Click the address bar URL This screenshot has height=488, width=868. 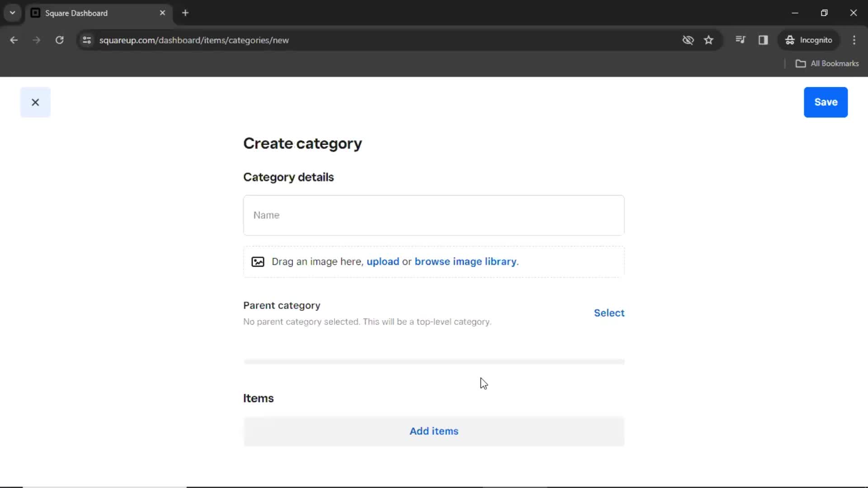[x=194, y=40]
